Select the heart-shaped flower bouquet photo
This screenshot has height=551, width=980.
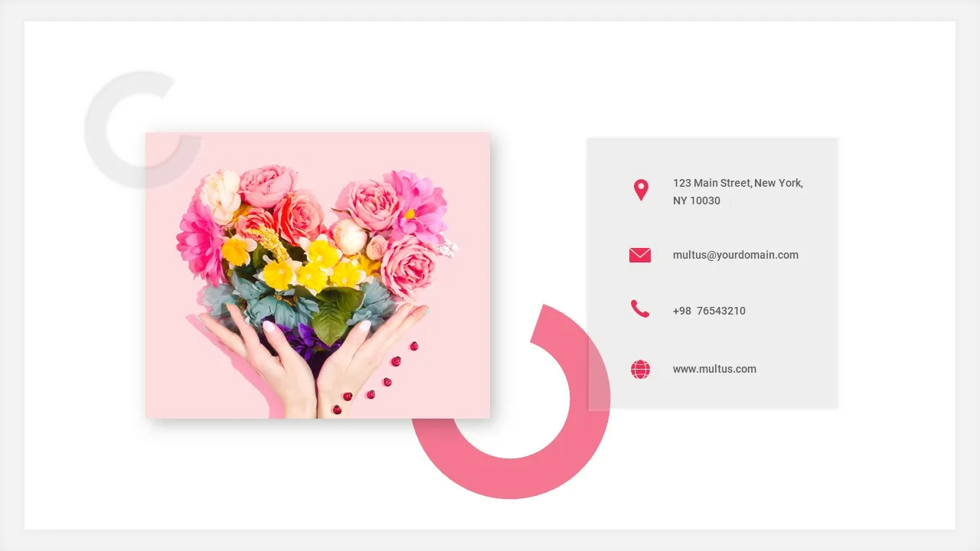coord(318,275)
